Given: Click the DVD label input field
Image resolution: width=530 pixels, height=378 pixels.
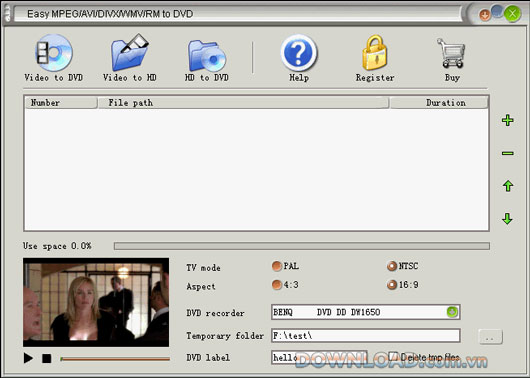Looking at the screenshot, I should point(319,357).
